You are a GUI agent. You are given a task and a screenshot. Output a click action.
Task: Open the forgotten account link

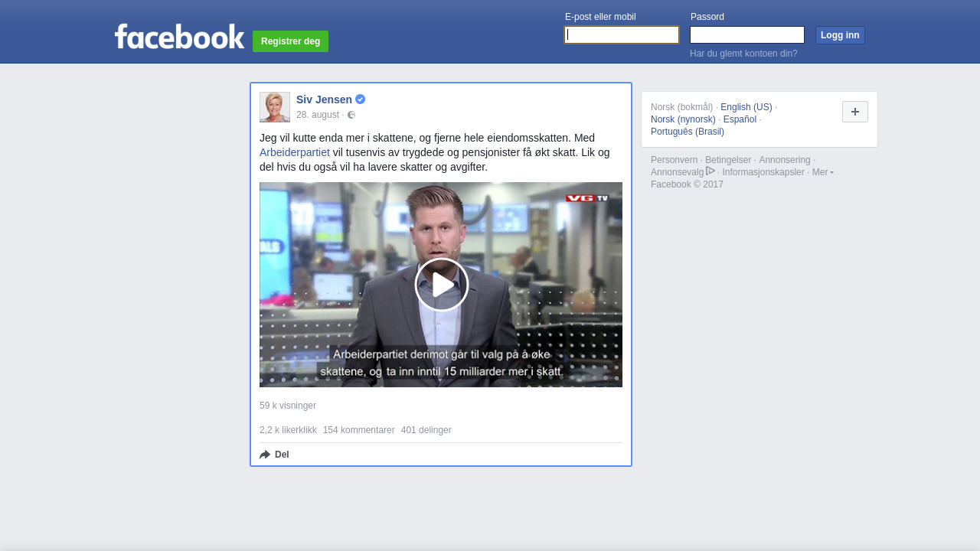click(743, 54)
